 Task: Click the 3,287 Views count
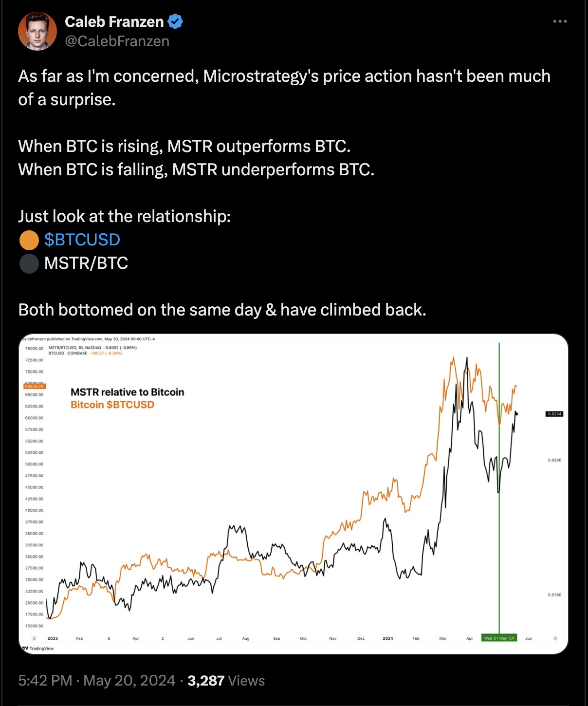(x=226, y=680)
